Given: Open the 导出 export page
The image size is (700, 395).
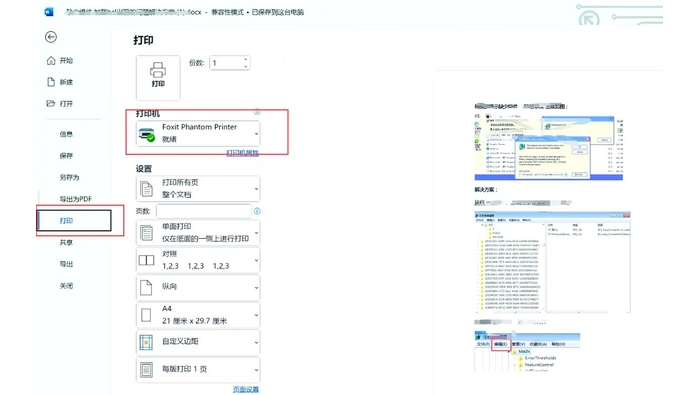Looking at the screenshot, I should tap(66, 264).
